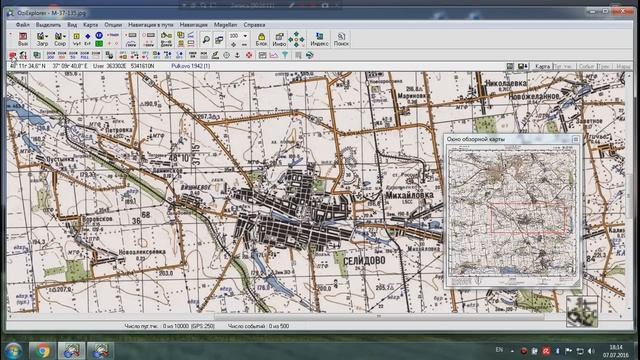The image size is (640, 360).
Task: Open the zoom magnifier tool
Action: 206,40
